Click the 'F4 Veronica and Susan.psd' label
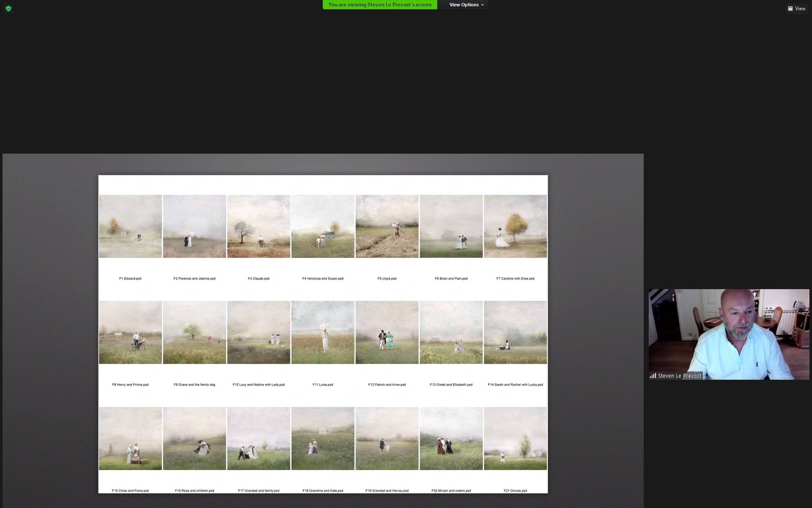Screen dimensions: 812x508 tap(323, 278)
